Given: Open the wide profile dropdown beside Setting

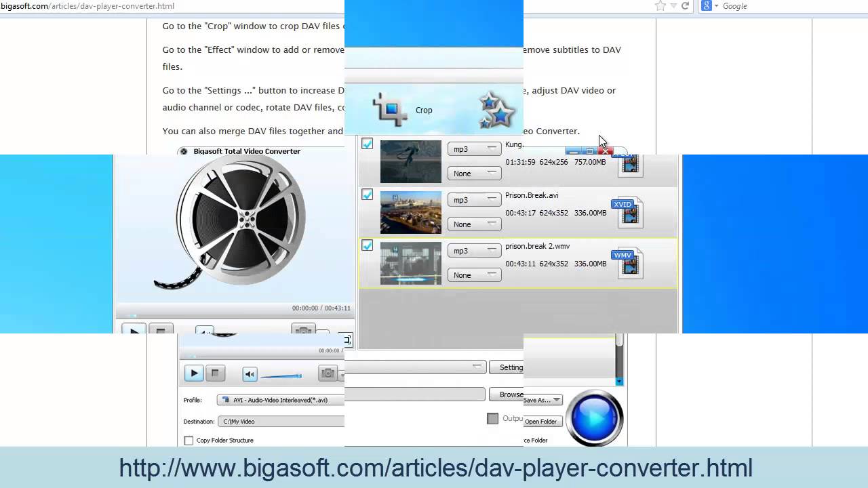Looking at the screenshot, I should coord(416,367).
